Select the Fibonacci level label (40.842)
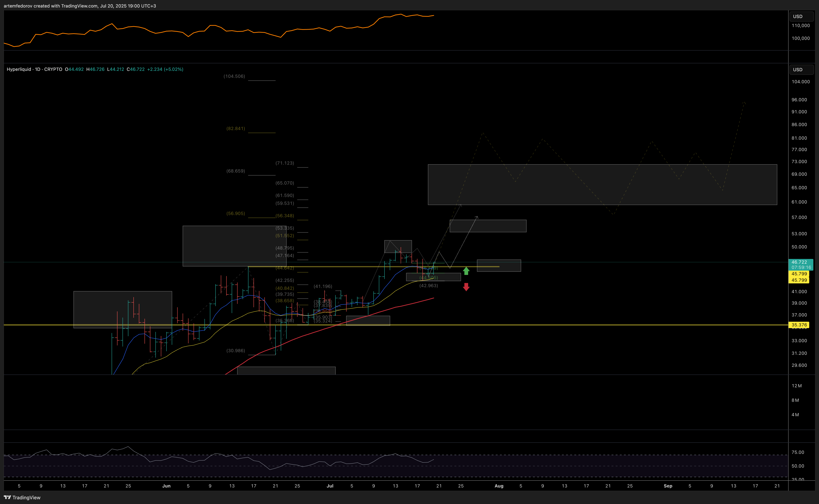The width and height of the screenshot is (819, 504). 285,288
